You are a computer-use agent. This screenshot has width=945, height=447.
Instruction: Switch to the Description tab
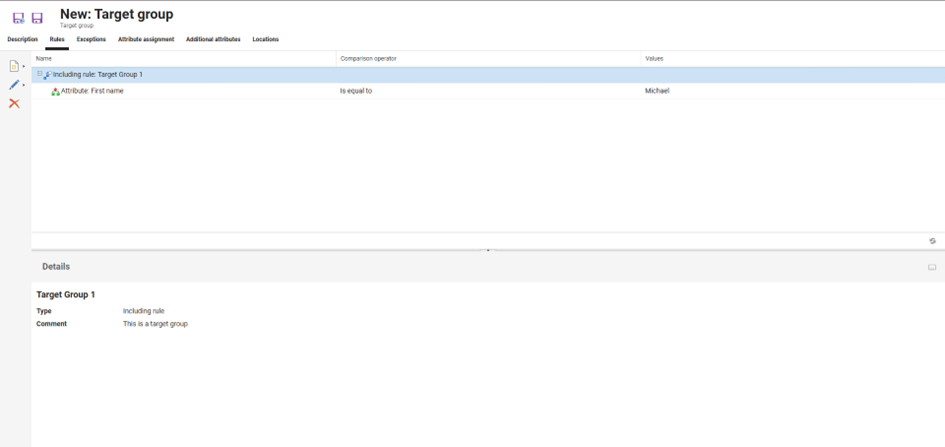click(x=22, y=40)
